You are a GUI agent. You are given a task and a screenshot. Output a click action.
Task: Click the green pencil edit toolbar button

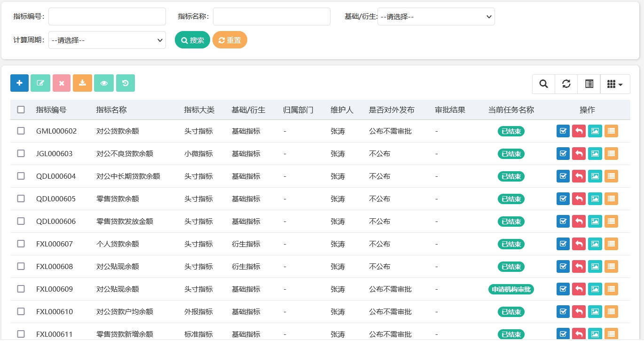[x=40, y=83]
